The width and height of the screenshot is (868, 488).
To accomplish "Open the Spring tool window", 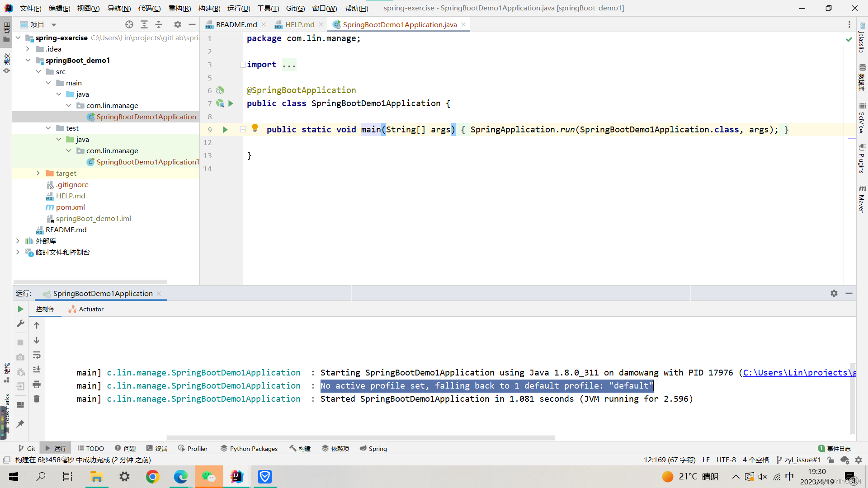I will tap(373, 448).
